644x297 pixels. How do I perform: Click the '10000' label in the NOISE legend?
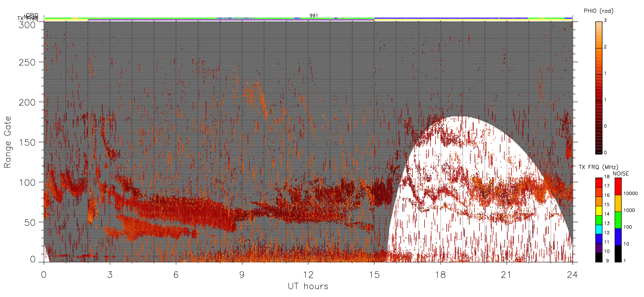tap(631, 193)
